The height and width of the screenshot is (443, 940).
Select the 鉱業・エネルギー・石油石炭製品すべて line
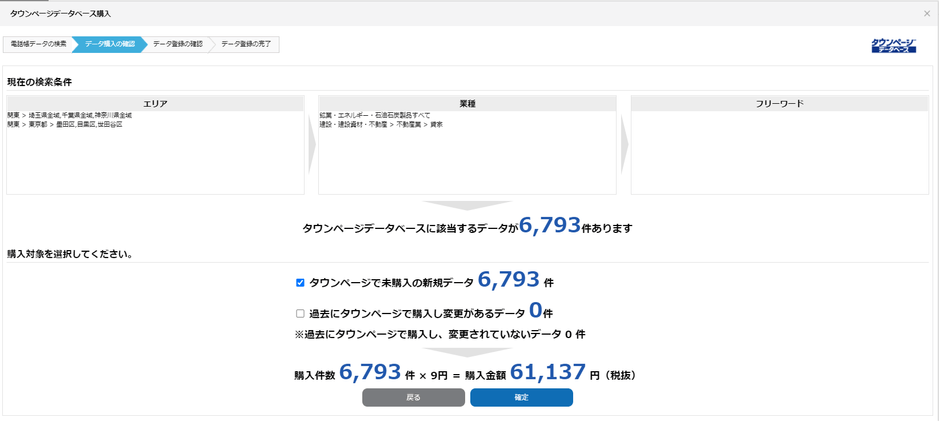click(375, 115)
